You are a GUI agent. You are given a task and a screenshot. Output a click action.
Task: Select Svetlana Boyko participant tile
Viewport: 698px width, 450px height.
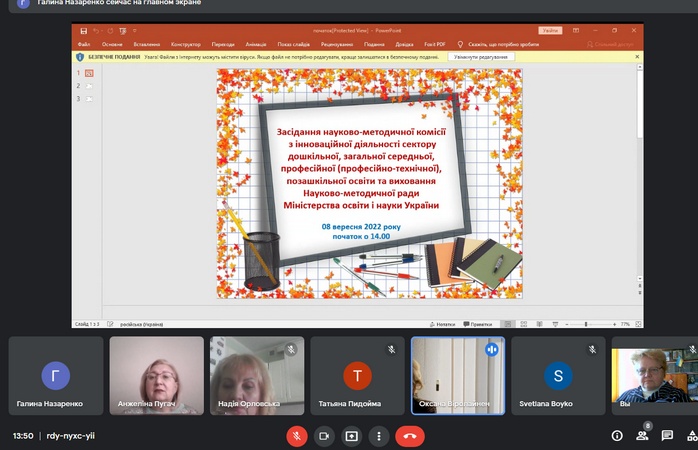click(558, 376)
